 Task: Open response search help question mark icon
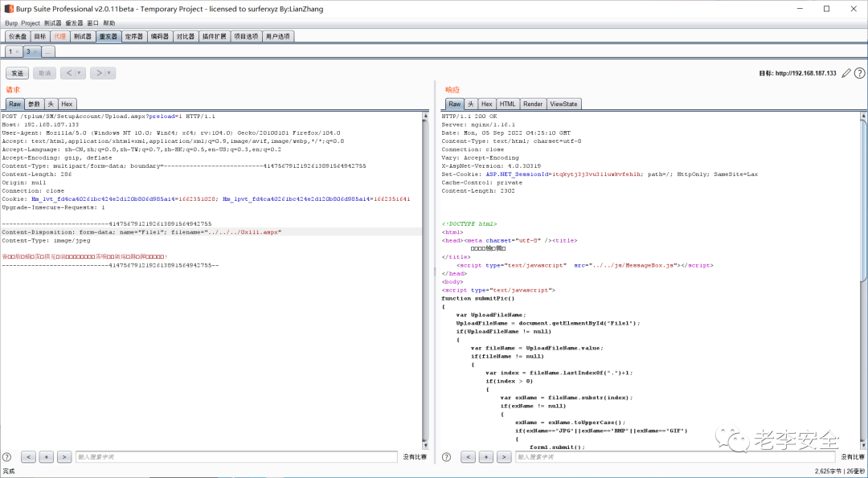point(447,457)
